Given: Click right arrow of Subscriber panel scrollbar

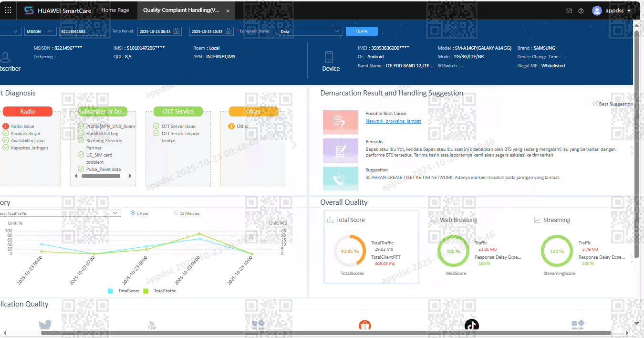Looking at the screenshot, I should (130, 176).
